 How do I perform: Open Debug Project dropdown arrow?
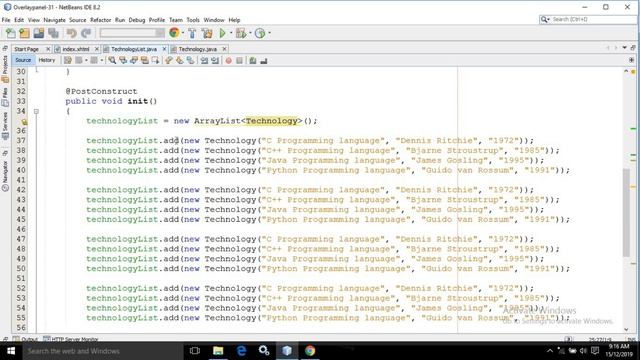click(250, 33)
